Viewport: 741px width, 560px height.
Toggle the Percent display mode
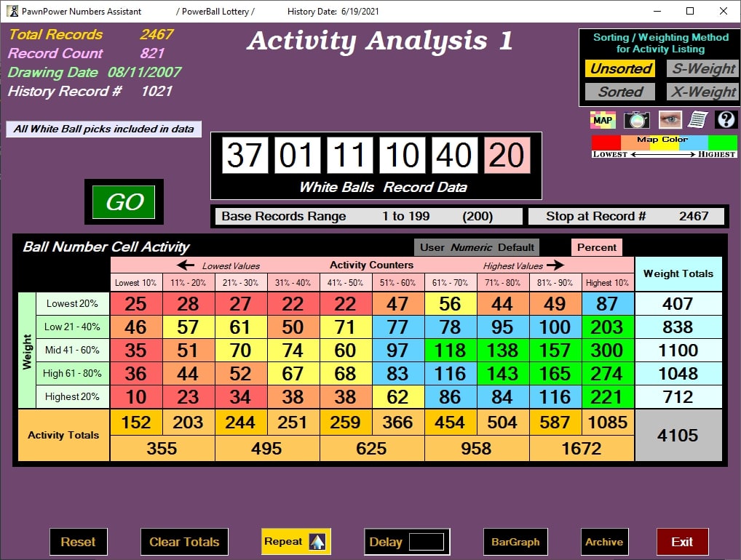pos(595,247)
